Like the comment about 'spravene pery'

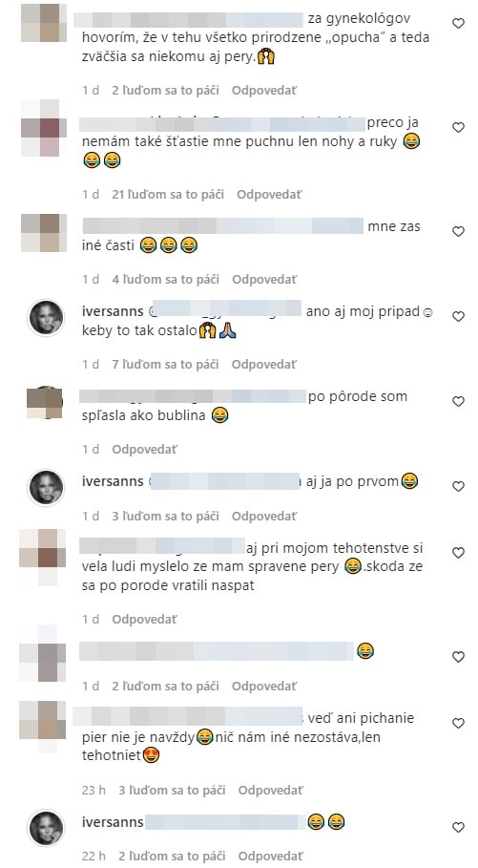(458, 553)
